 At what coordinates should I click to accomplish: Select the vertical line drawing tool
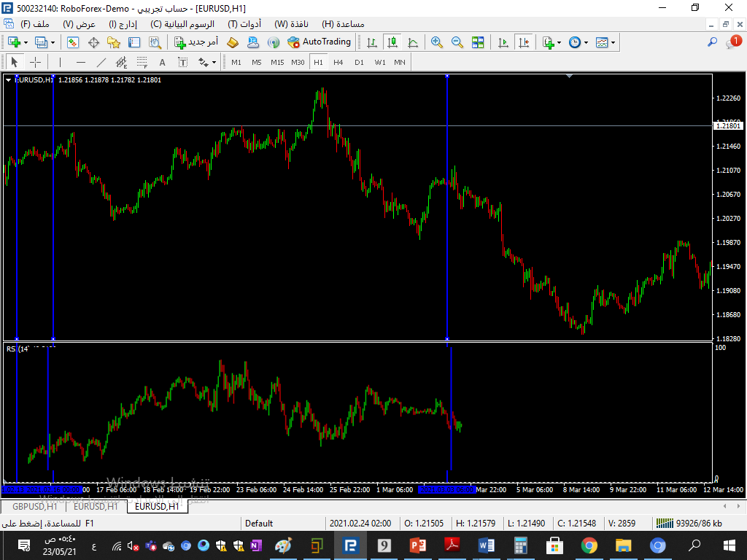[60, 63]
